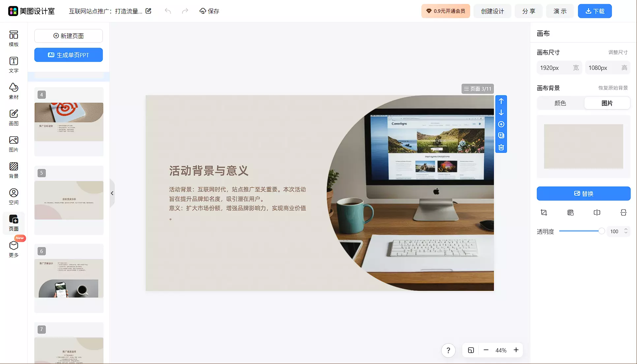The width and height of the screenshot is (637, 364).
Task: Click the 替换 replace image button
Action: click(x=583, y=194)
